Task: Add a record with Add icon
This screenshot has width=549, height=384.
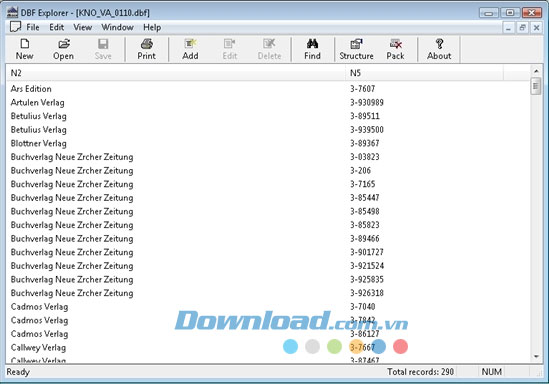Action: click(190, 49)
